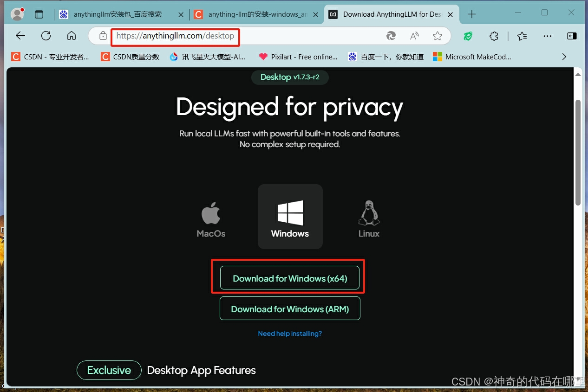588x392 pixels.
Task: Click the Exclusive badge
Action: 109,370
